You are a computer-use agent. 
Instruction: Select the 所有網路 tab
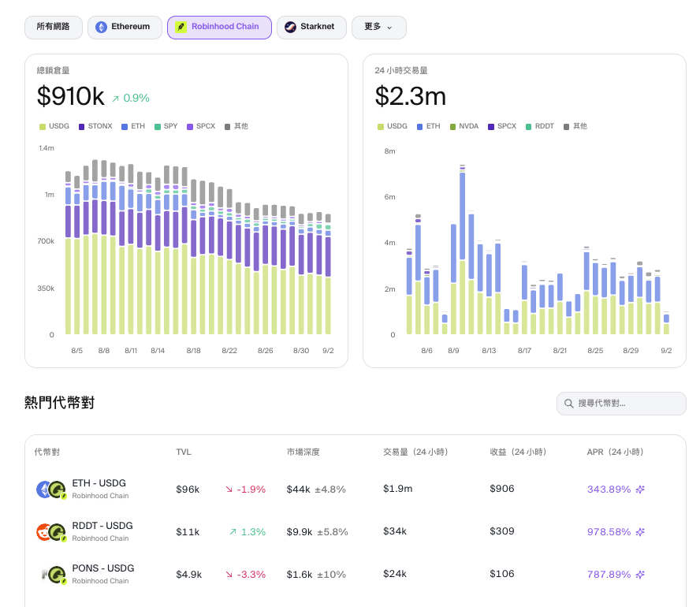click(54, 28)
